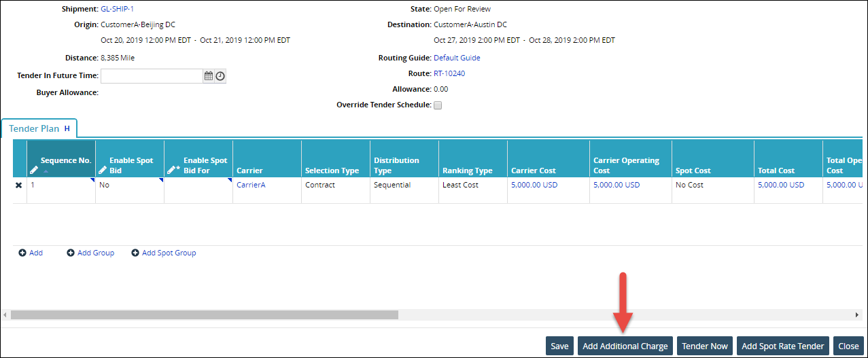Click the horizontal scrollbar thumb
The height and width of the screenshot is (358, 868).
(204, 315)
